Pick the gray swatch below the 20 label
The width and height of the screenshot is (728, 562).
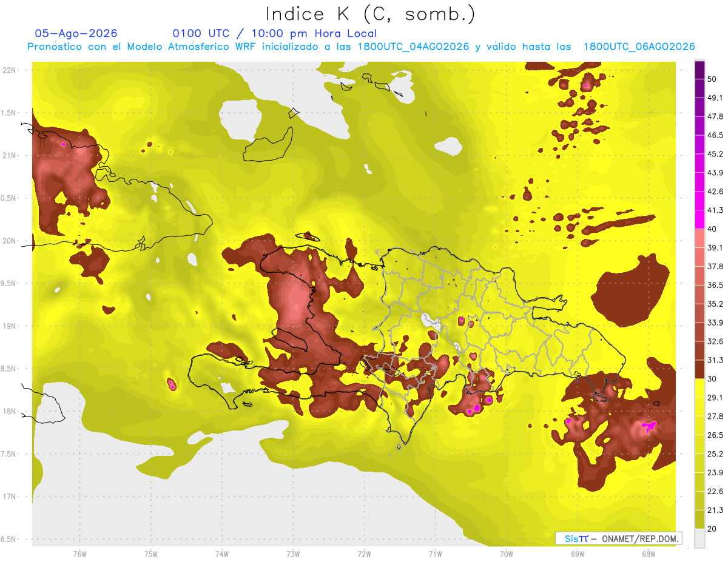699,538
